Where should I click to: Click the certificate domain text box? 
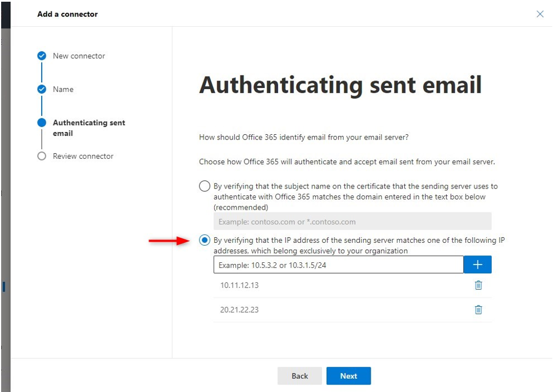tap(352, 222)
